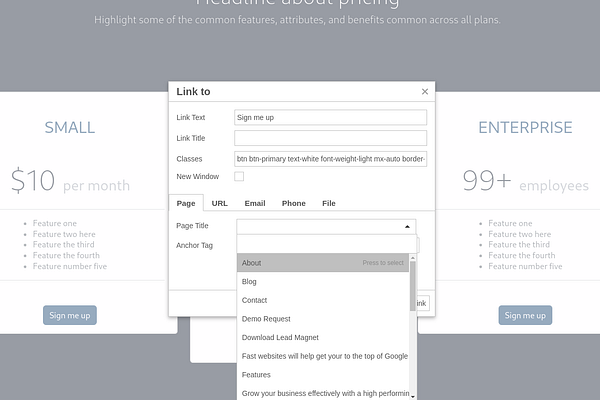Choose About from the page list
Image resolution: width=600 pixels, height=400 pixels.
click(323, 263)
